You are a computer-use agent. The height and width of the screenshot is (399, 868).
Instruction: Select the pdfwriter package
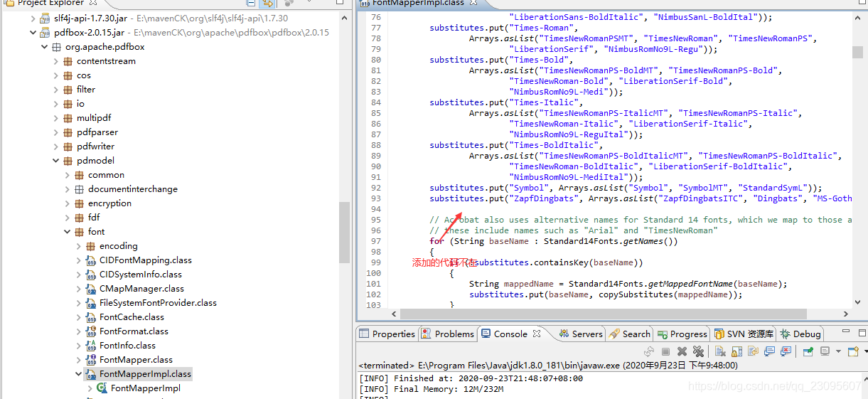tap(97, 147)
